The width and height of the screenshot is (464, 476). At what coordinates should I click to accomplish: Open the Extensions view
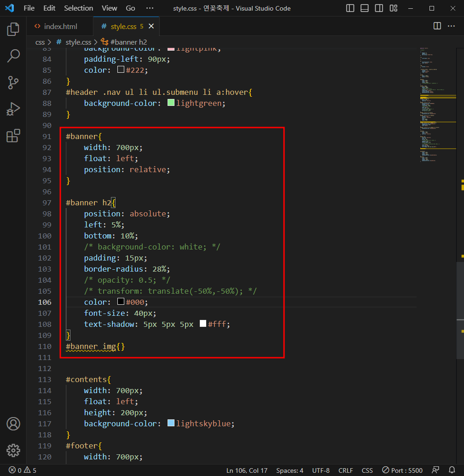point(13,136)
